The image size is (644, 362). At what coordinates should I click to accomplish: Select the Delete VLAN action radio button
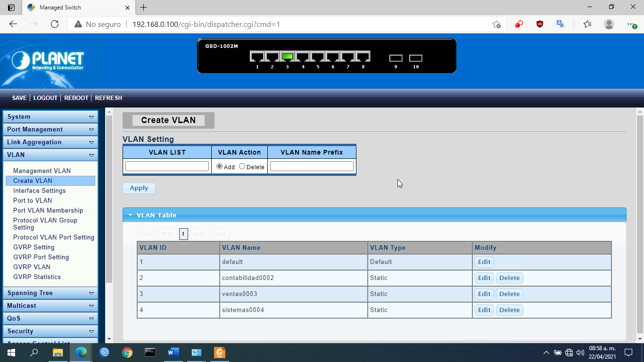[x=242, y=166]
